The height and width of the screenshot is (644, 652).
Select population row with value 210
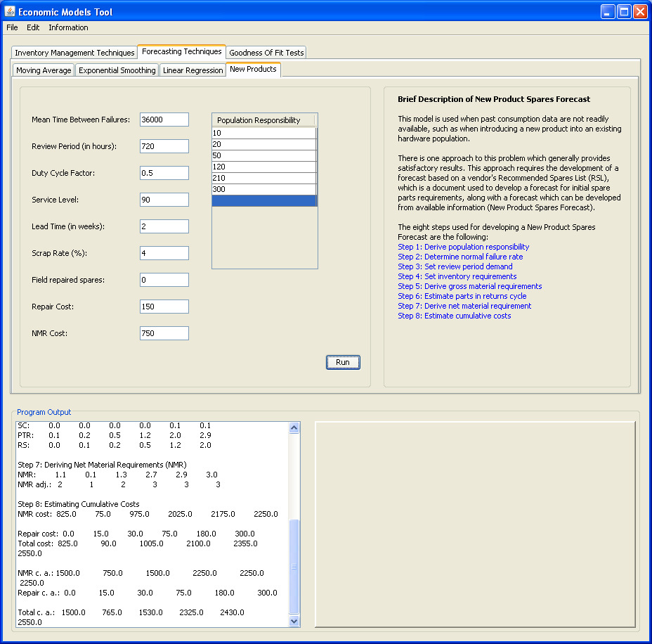264,178
